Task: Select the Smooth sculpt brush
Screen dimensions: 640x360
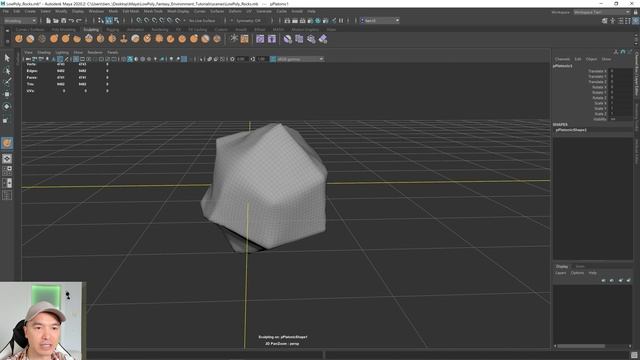Action: click(x=30, y=39)
